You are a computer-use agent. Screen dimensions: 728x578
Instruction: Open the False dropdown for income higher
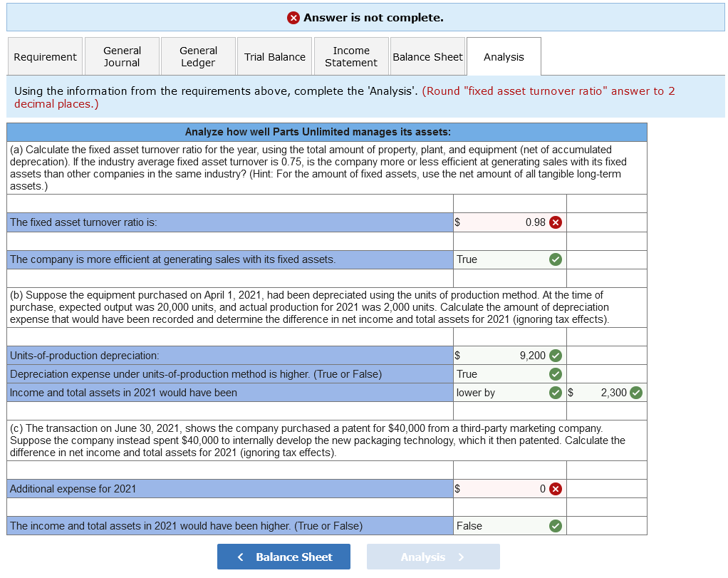510,526
